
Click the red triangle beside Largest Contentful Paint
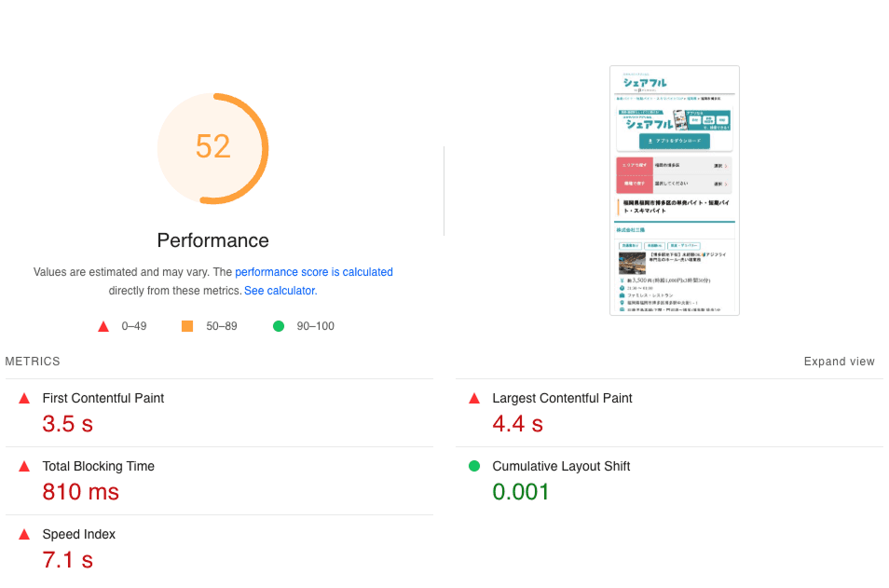(474, 399)
